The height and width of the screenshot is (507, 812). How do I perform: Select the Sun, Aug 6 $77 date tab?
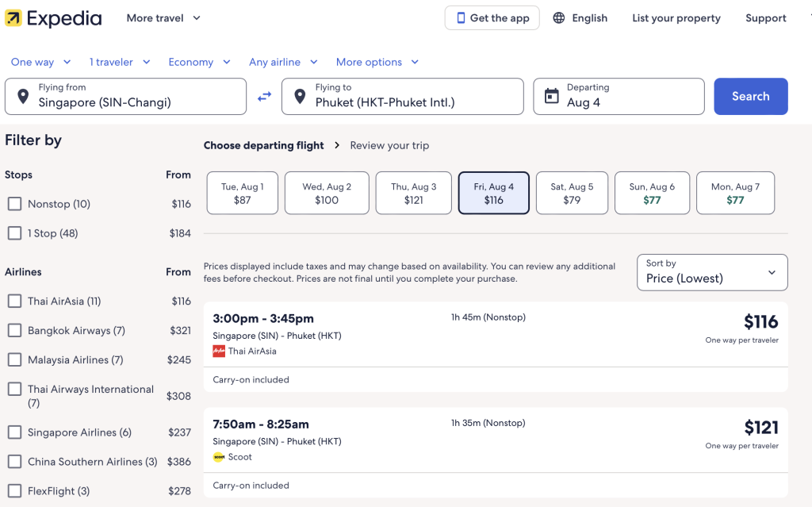652,193
